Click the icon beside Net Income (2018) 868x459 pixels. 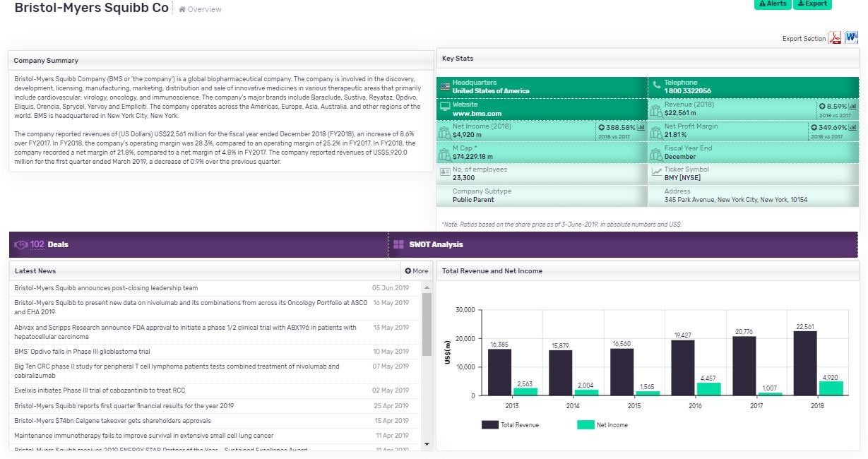click(445, 132)
